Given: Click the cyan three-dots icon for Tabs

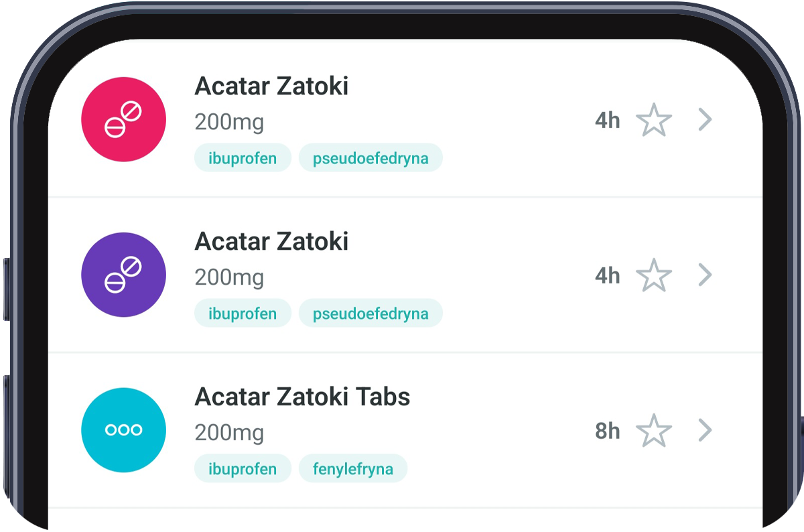Looking at the screenshot, I should pos(123,430).
